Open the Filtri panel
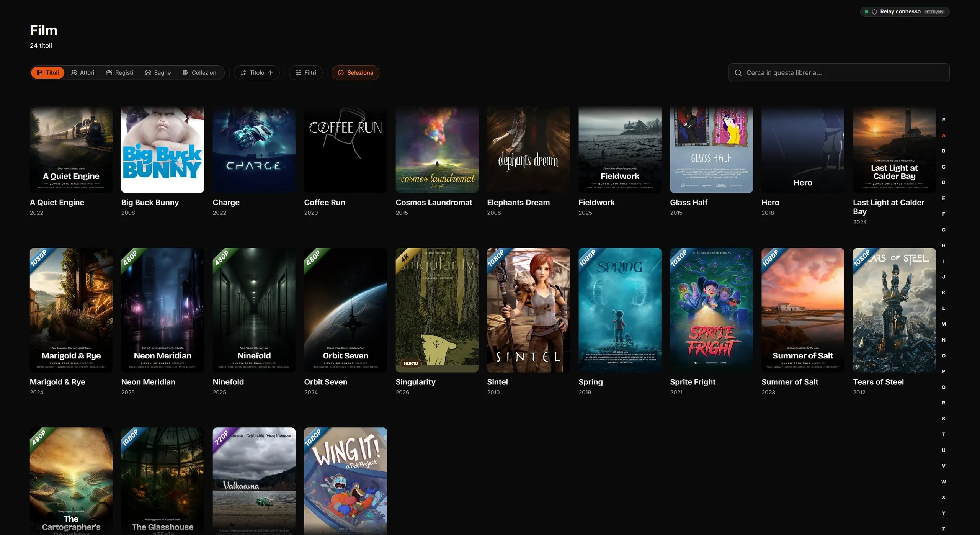The width and height of the screenshot is (980, 535). pos(305,73)
